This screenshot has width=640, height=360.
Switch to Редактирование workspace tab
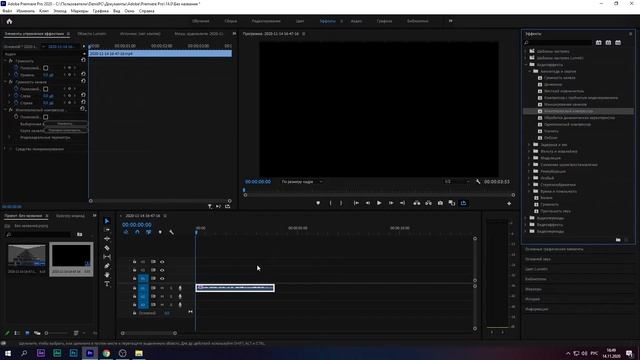click(266, 21)
